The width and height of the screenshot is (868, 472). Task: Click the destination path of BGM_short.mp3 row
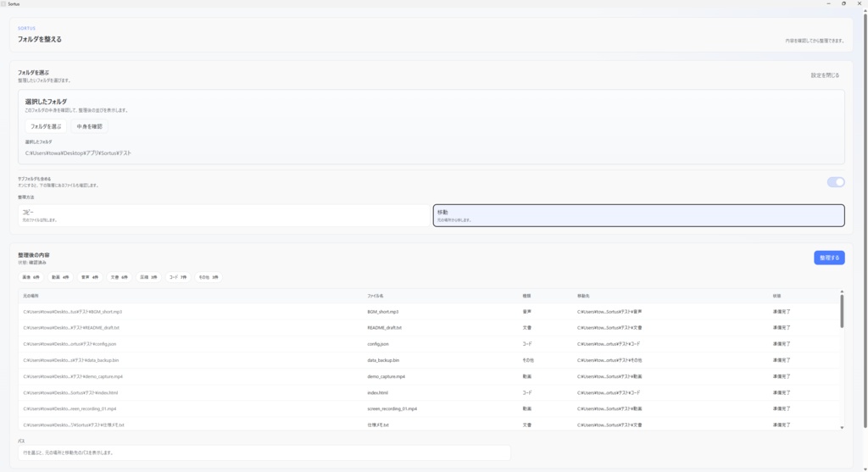tap(609, 312)
